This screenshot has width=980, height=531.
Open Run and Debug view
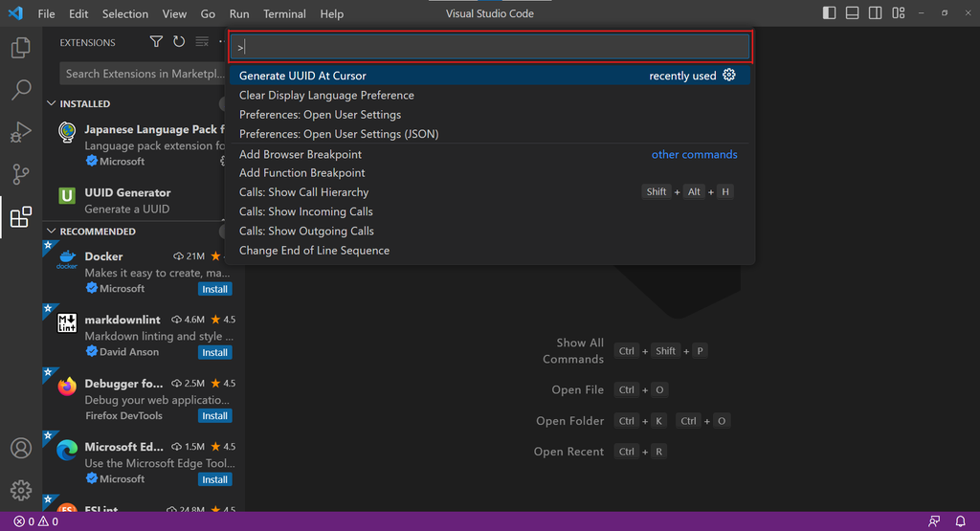coord(20,132)
